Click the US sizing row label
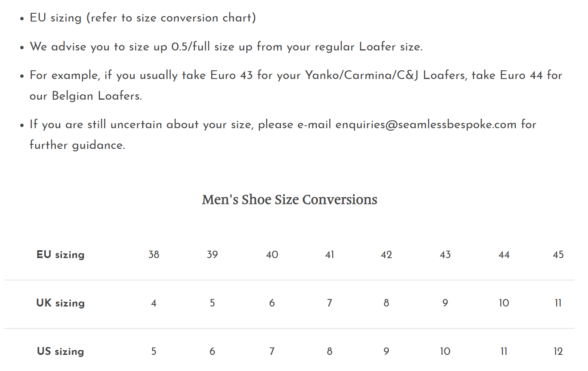 [x=60, y=352]
